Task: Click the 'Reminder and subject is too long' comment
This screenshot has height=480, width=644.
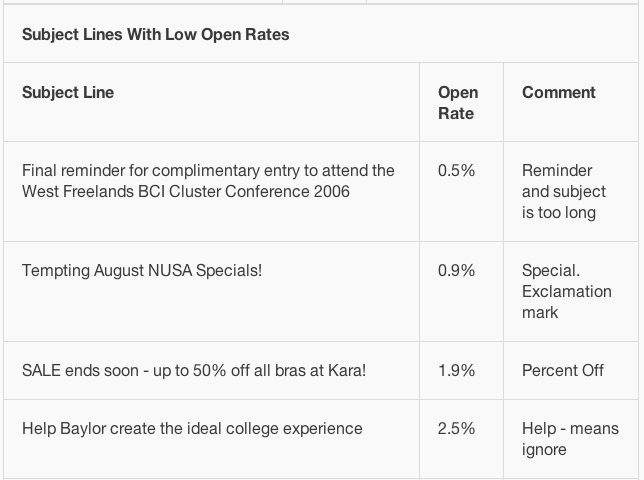Action: pyautogui.click(x=564, y=192)
